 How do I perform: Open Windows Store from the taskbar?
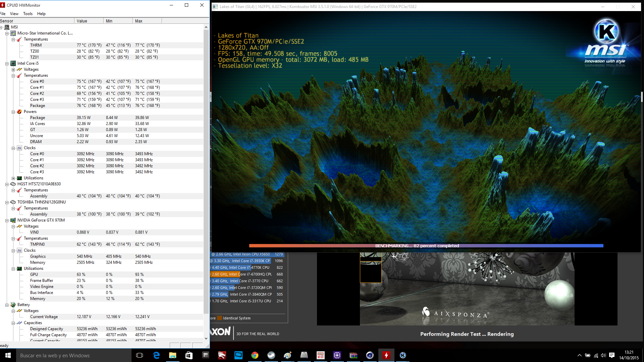(x=189, y=355)
